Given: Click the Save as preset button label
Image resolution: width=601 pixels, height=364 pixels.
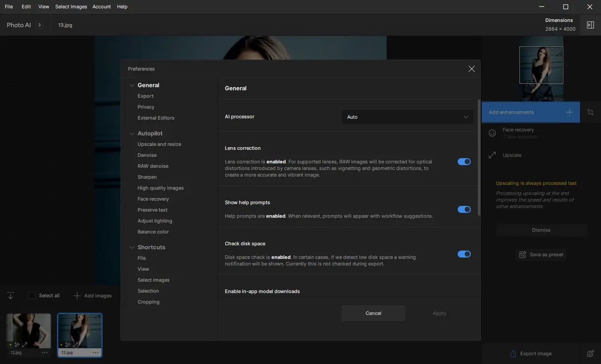Looking at the screenshot, I should [547, 254].
